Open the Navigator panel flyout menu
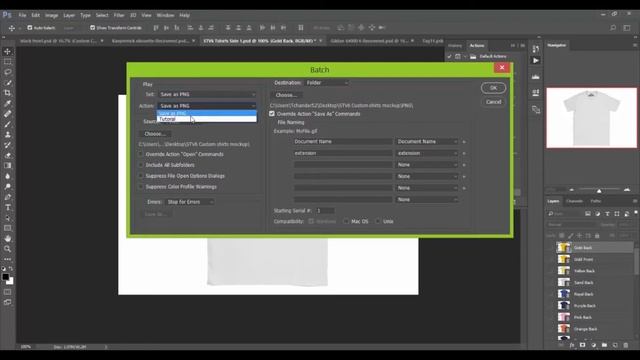This screenshot has height=360, width=640. (635, 45)
